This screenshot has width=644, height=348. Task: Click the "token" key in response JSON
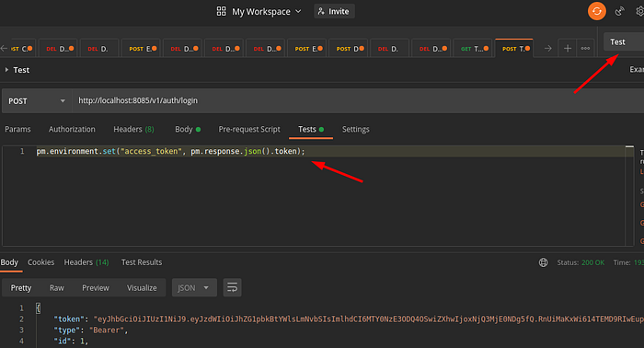(x=69, y=319)
